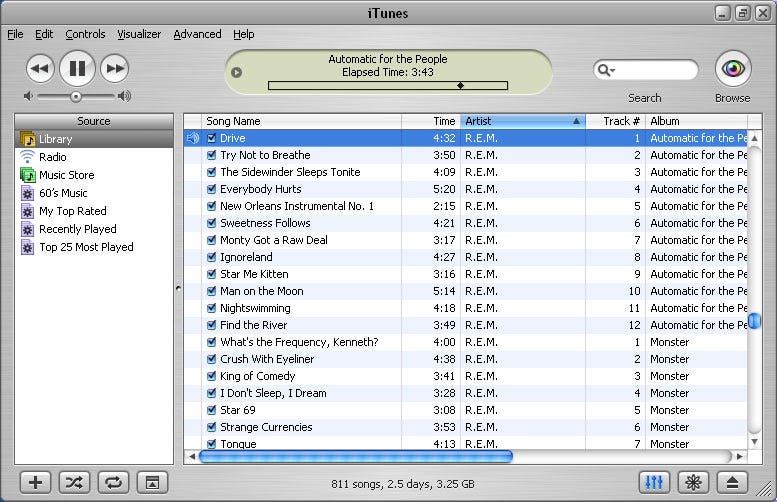Uncheck the Drive song checkbox
Screen dimensions: 777x502
[212, 138]
